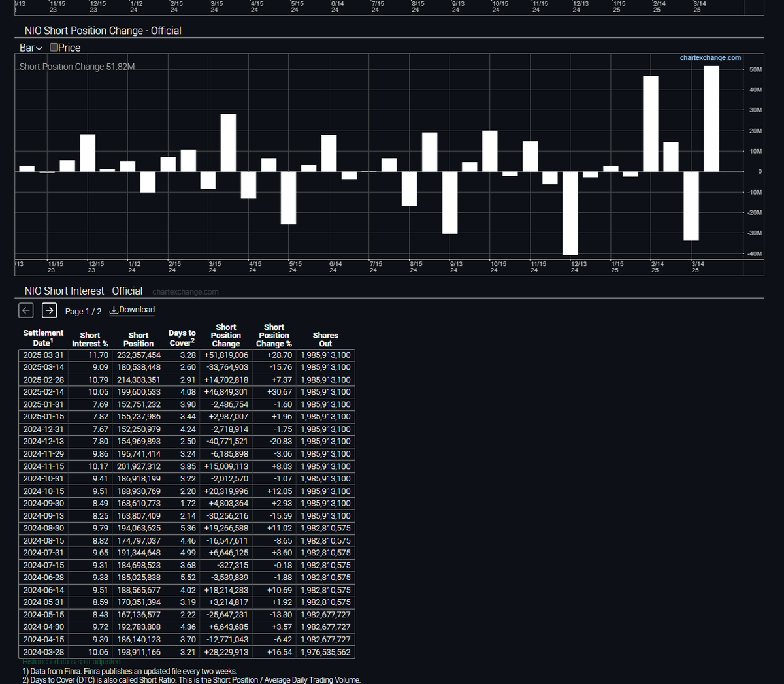The image size is (784, 684).
Task: Select the 2024-11-15 date cell
Action: pos(44,466)
